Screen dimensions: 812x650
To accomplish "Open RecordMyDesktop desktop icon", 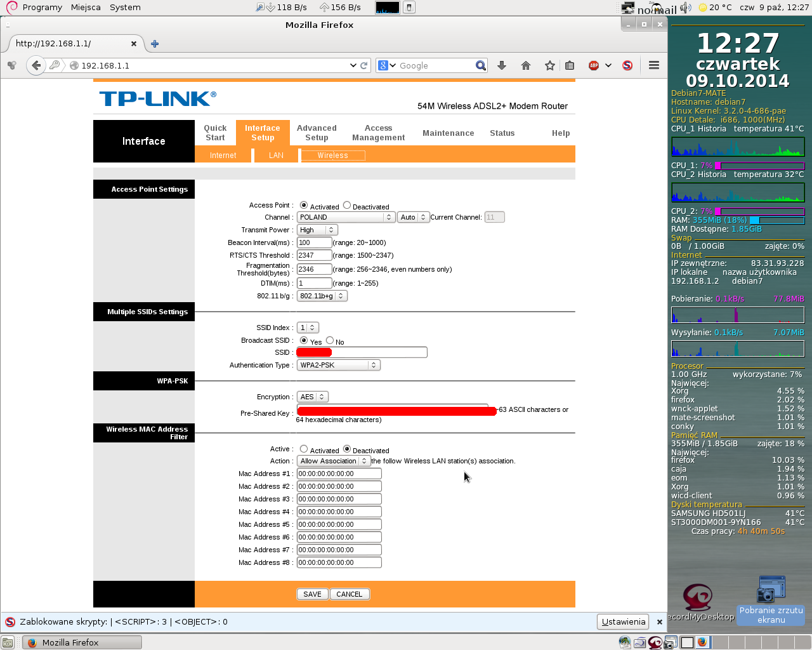I will pyautogui.click(x=698, y=602).
